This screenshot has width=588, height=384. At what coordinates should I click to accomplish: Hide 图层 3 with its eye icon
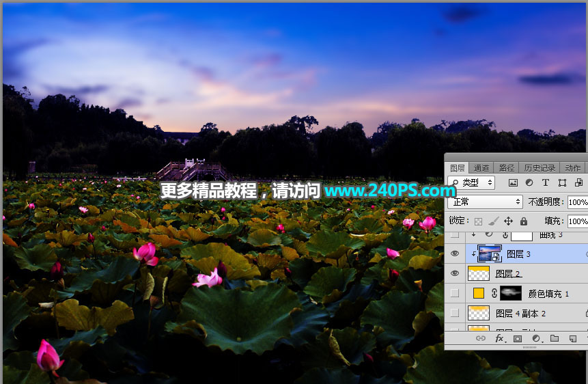point(455,253)
